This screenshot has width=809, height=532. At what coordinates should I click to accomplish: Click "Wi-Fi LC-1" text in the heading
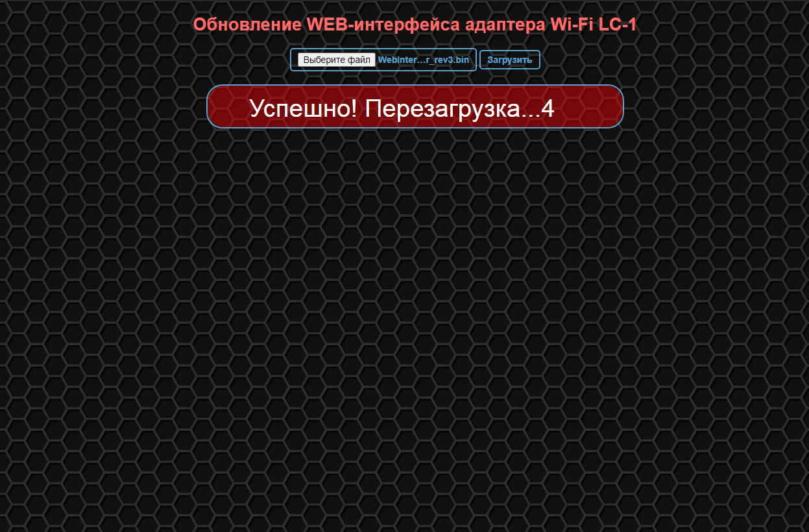(594, 25)
